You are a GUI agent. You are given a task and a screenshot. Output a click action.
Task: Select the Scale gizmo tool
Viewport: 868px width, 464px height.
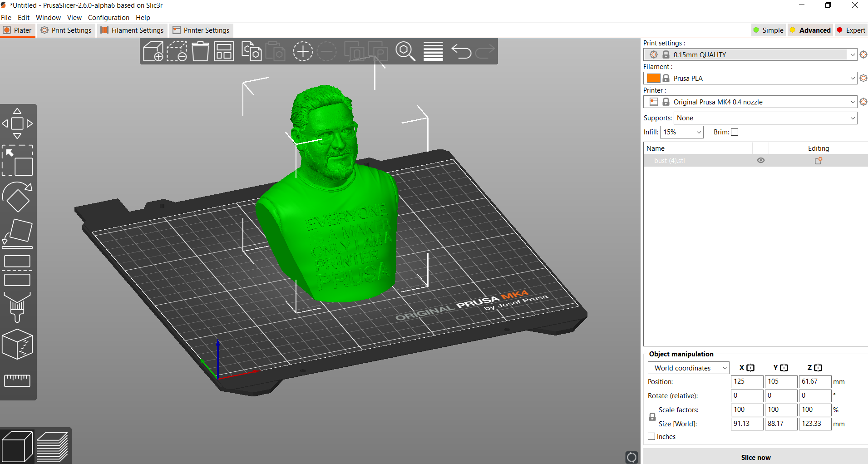tap(17, 160)
